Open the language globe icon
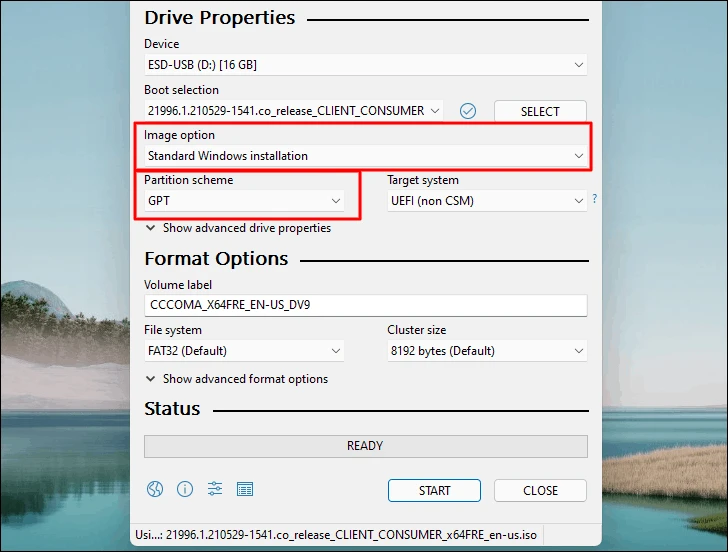 click(155, 489)
